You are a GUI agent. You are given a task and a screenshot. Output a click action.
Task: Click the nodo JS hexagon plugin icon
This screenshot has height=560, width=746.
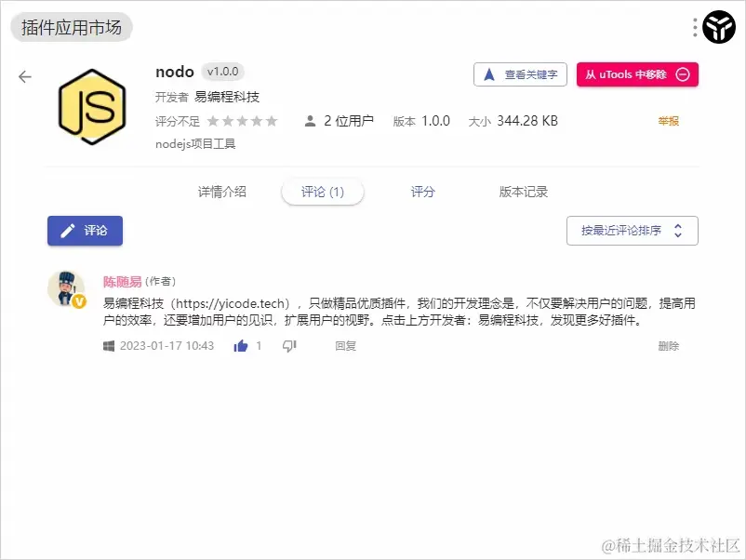pos(92,107)
